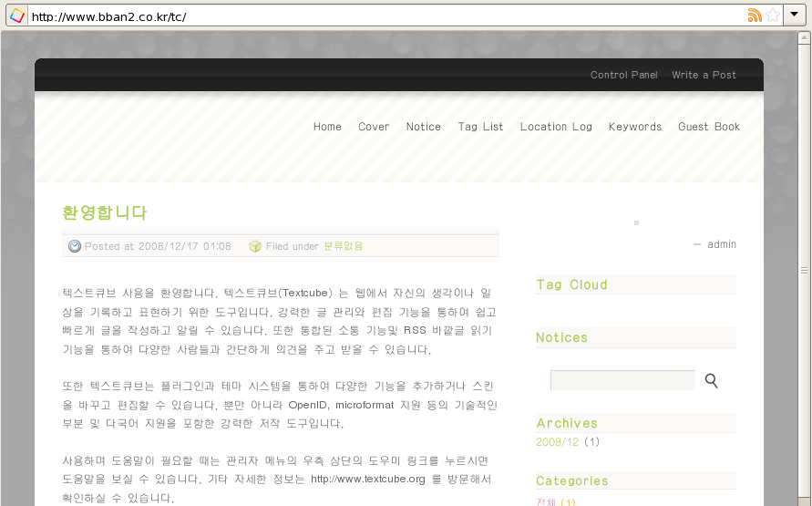Open the Cover menu item
The height and width of the screenshot is (506, 812).
(374, 127)
